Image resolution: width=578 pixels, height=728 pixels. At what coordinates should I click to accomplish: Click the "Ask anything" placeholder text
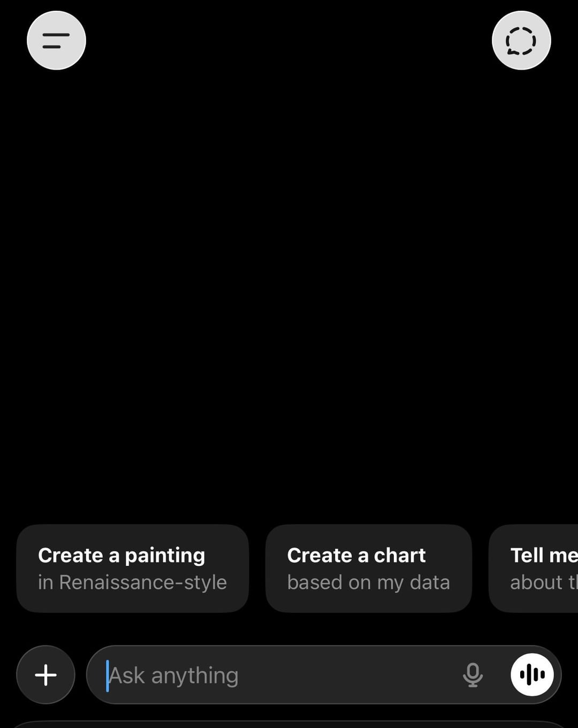pyautogui.click(x=174, y=676)
